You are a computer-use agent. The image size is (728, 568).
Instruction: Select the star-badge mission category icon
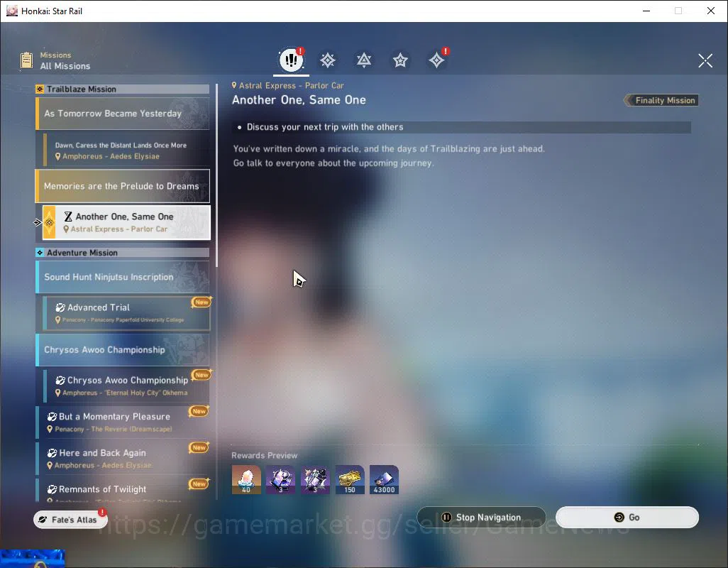tap(400, 60)
